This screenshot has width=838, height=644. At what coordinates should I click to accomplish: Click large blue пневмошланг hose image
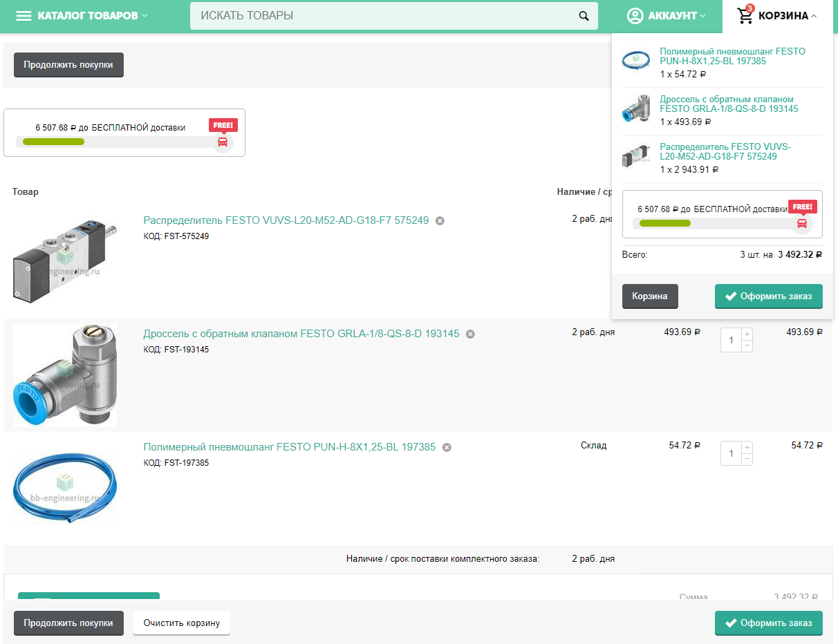point(65,489)
